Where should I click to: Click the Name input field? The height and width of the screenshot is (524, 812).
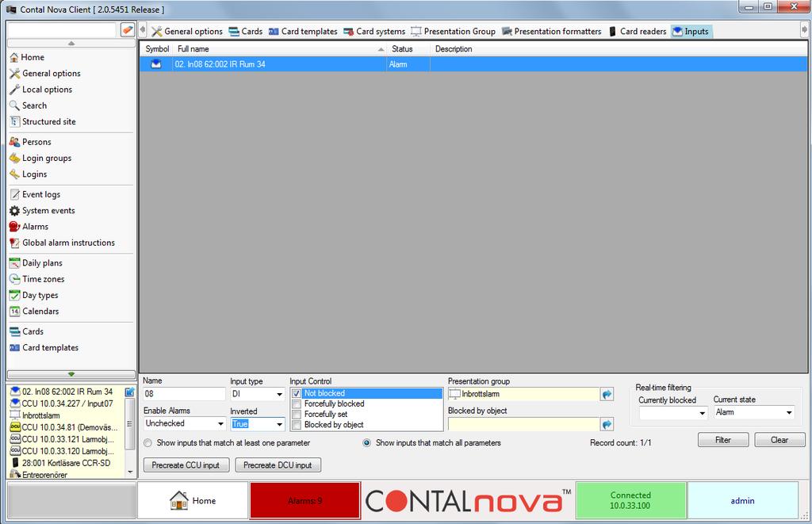[184, 394]
